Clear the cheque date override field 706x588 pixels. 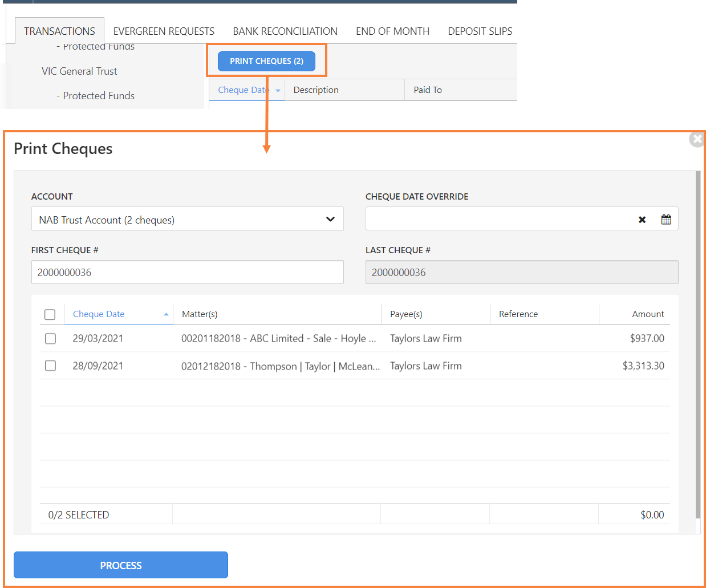642,220
